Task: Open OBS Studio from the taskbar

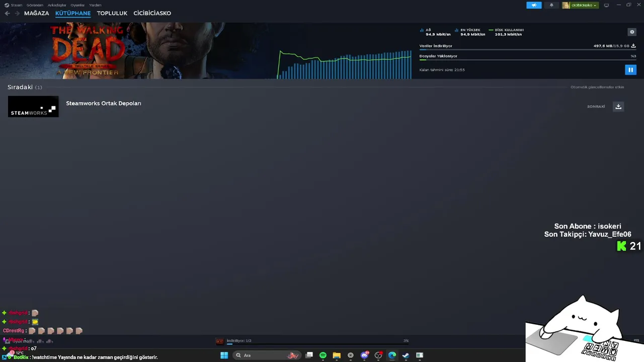Action: click(x=378, y=355)
